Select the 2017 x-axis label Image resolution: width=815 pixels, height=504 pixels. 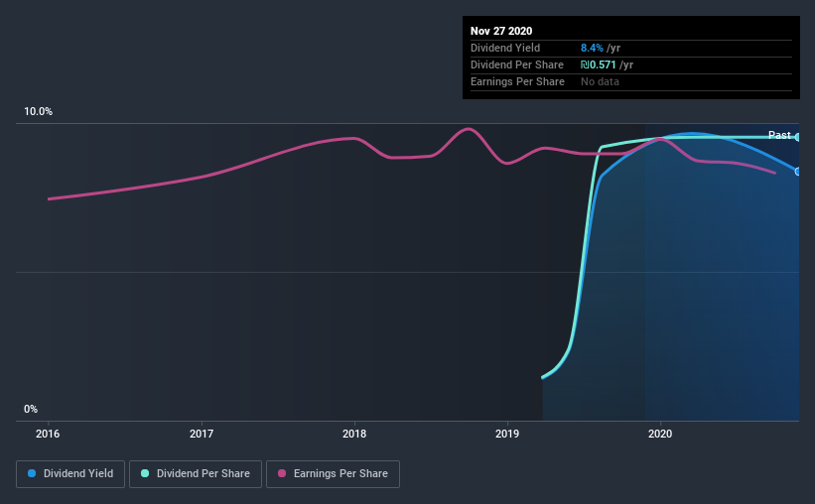point(202,434)
